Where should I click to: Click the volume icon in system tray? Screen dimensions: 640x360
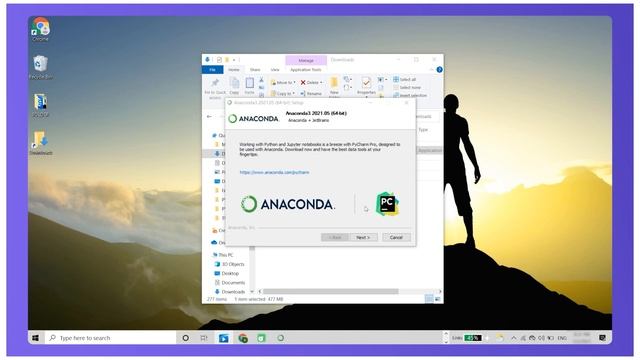pos(542,338)
